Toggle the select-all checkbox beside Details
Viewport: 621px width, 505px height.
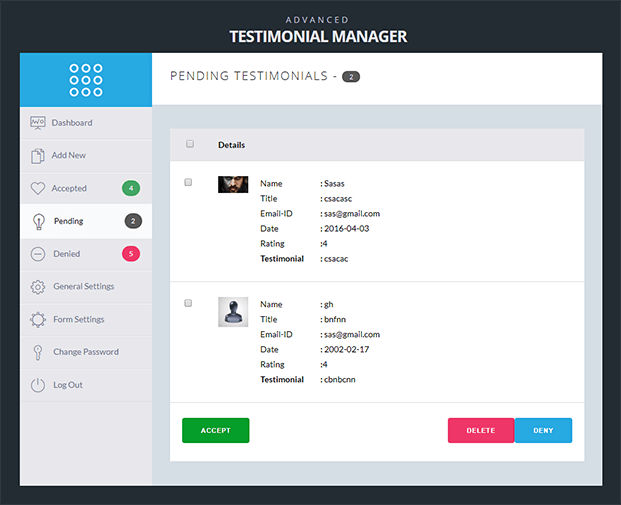coord(190,144)
